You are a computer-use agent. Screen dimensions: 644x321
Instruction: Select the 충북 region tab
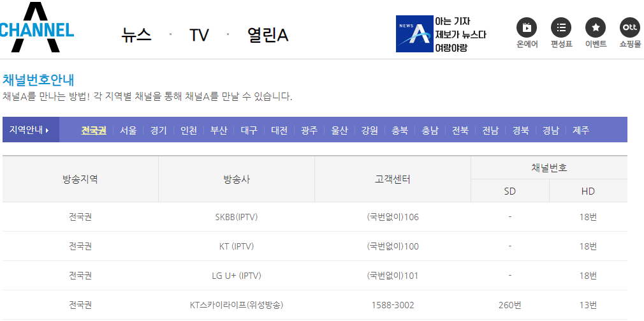[x=400, y=130]
